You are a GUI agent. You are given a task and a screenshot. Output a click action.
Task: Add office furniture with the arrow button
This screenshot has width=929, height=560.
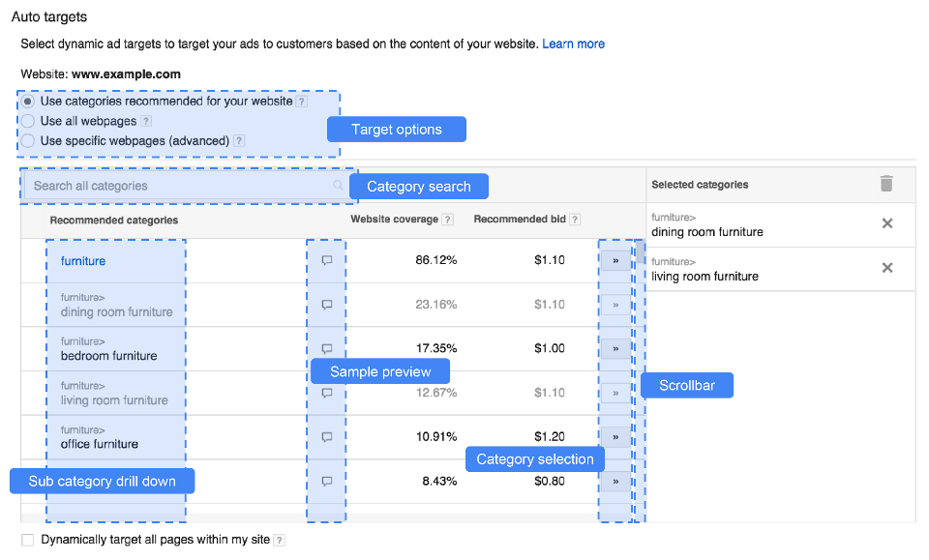coord(615,437)
